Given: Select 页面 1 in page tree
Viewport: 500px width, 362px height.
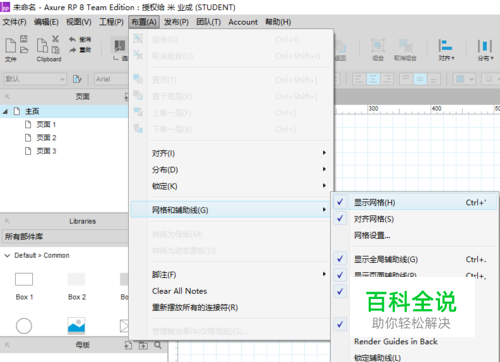Looking at the screenshot, I should click(x=46, y=125).
